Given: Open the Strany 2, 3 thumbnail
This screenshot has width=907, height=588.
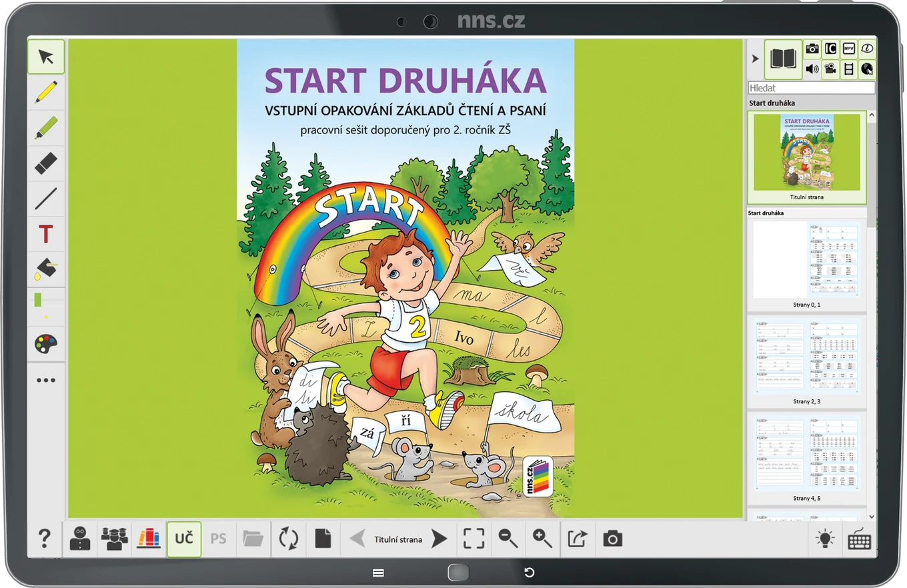Looking at the screenshot, I should [x=807, y=361].
